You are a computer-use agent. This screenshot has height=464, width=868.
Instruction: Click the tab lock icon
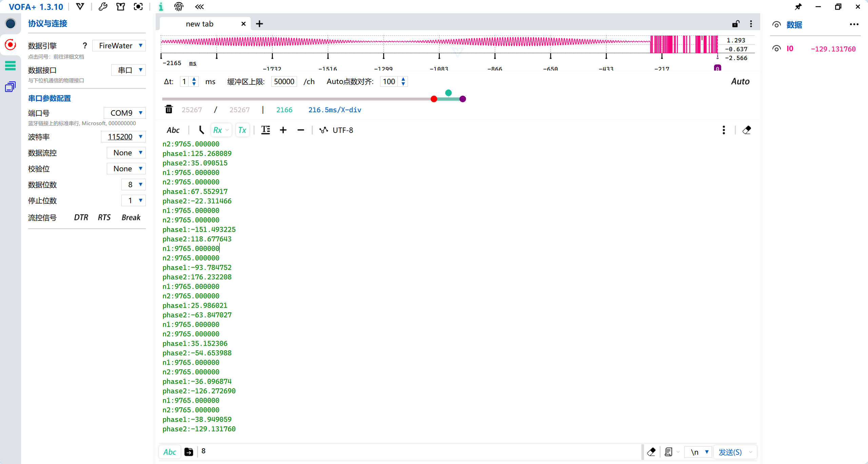click(x=735, y=24)
